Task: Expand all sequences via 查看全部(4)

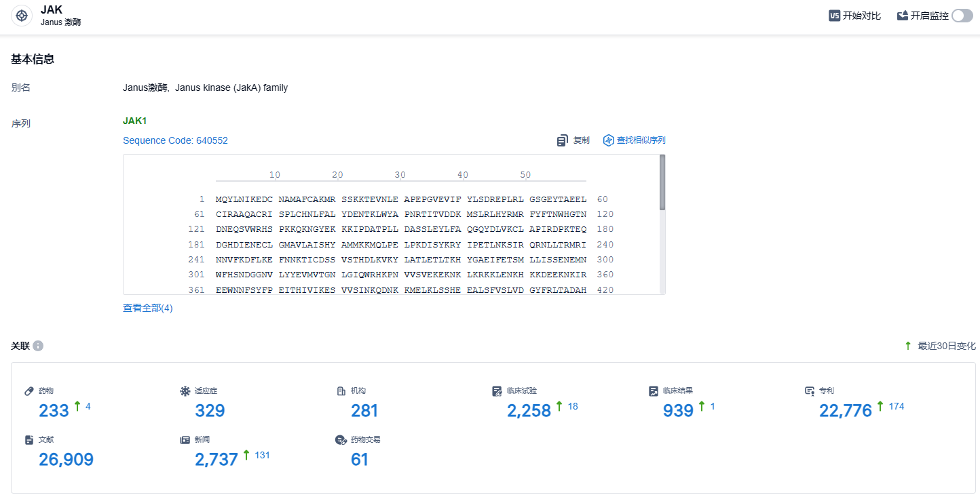Action: pyautogui.click(x=148, y=308)
